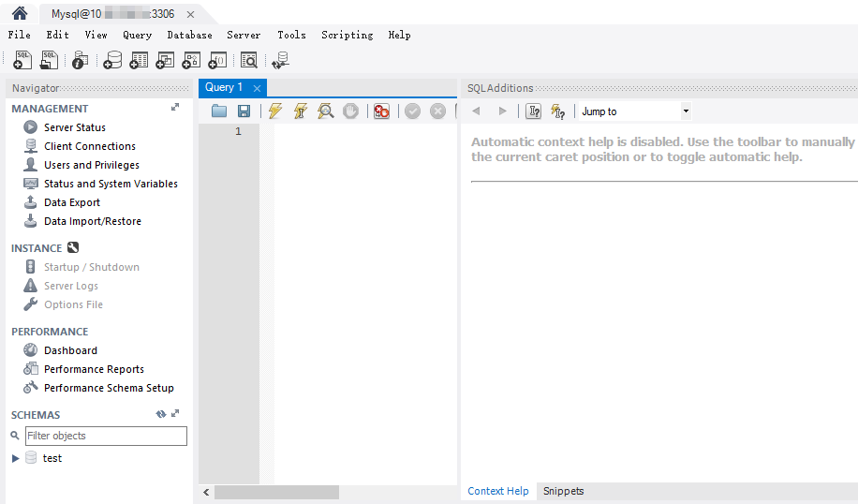Open Startup / Shutdown

(92, 267)
